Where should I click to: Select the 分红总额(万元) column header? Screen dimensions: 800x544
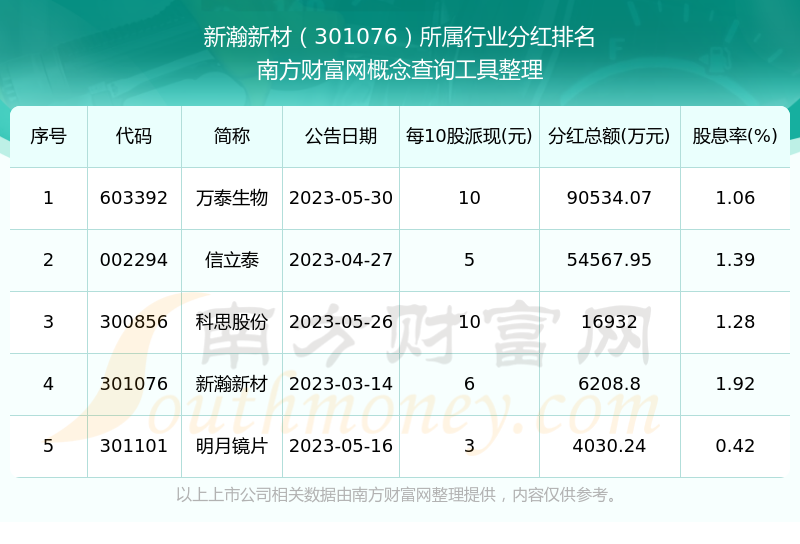(x=609, y=136)
